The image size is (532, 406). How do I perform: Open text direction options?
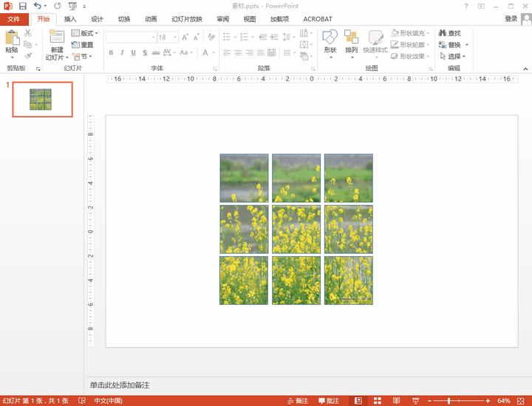pos(305,33)
